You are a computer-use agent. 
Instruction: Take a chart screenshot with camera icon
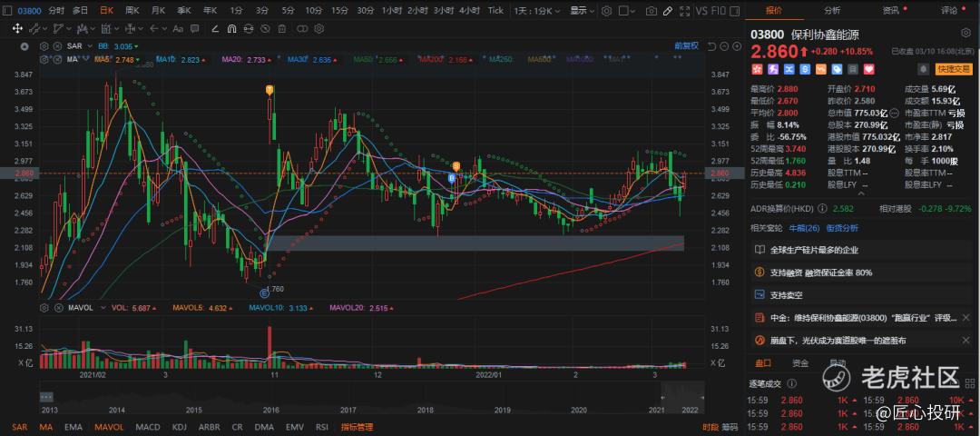[652, 11]
